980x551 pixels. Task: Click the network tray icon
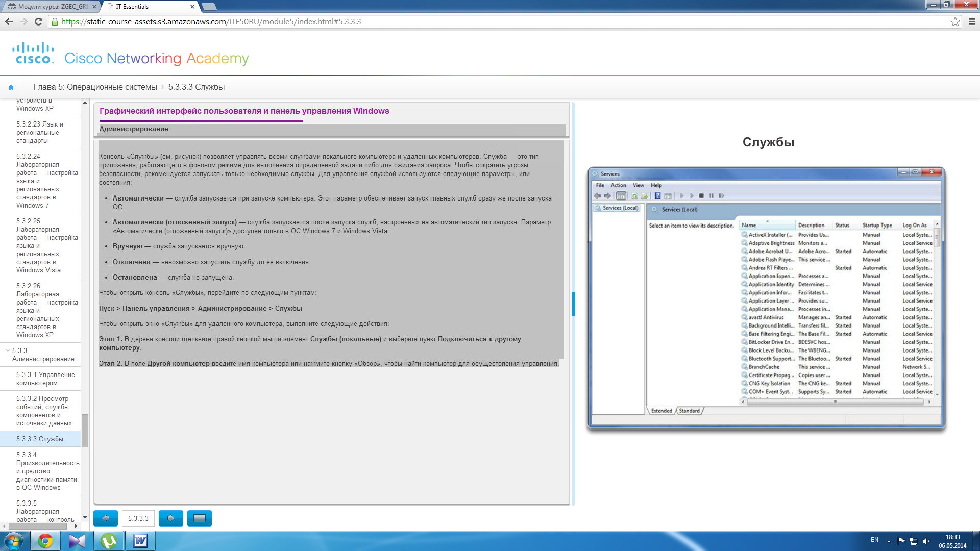914,541
